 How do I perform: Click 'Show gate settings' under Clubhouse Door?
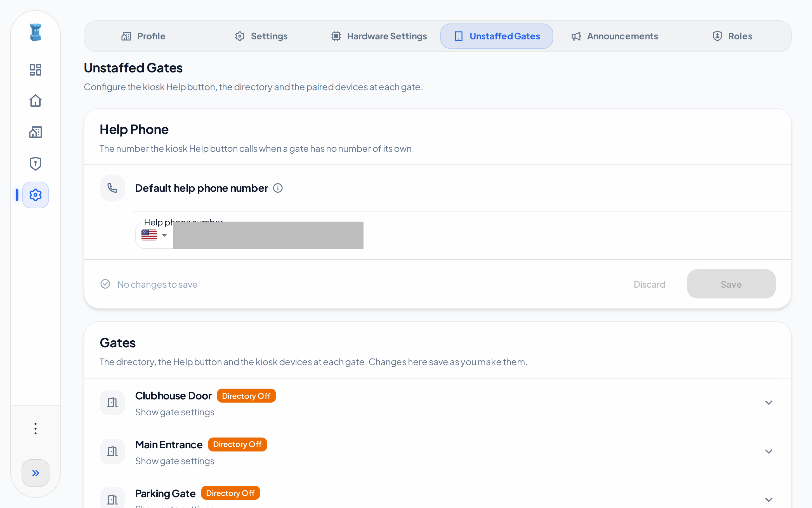tap(174, 412)
